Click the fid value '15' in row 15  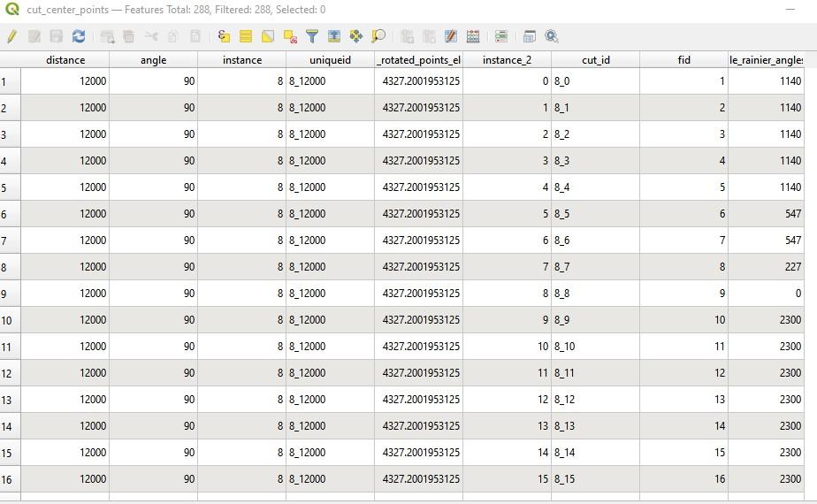(720, 453)
